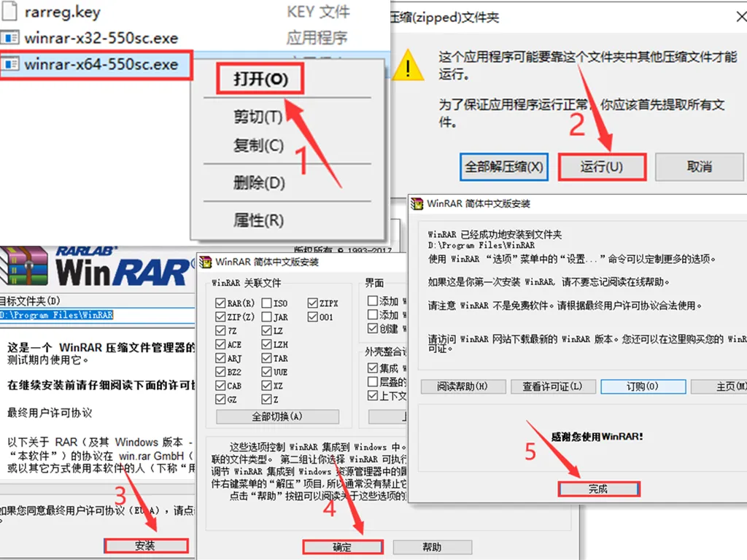Click the yellow warning triangle icon
Viewport: 747px width, 560px height.
[408, 65]
